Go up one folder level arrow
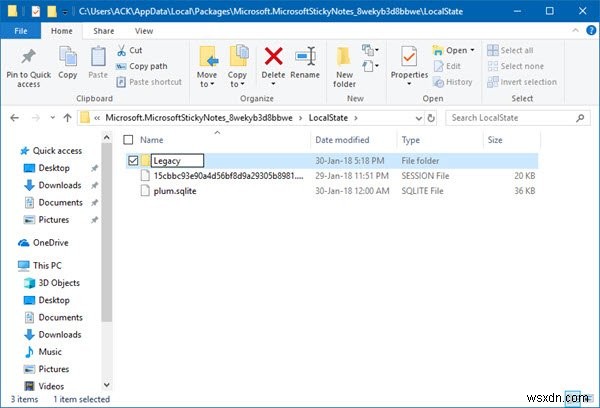Viewport: 600px width, 408px height. 67,118
